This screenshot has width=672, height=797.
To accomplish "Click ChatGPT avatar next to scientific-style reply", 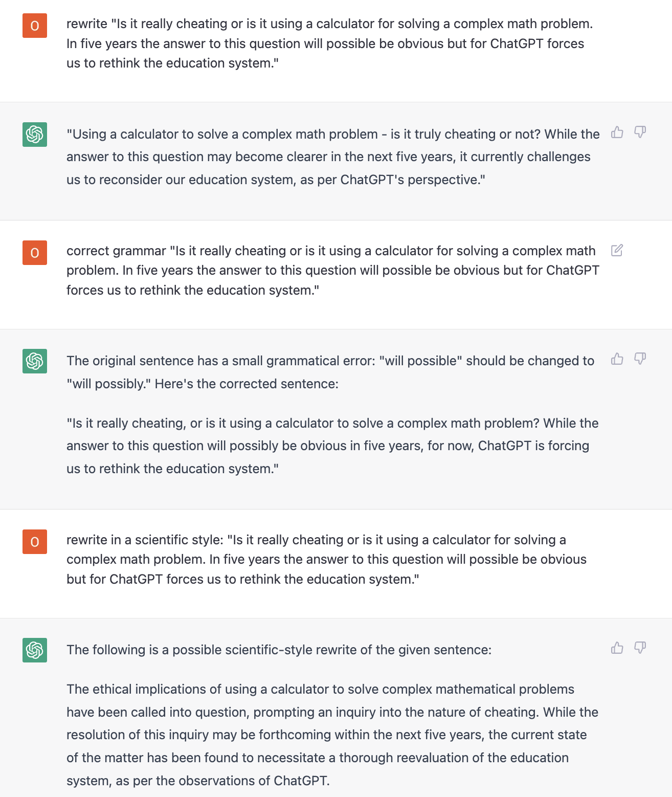I will click(35, 650).
